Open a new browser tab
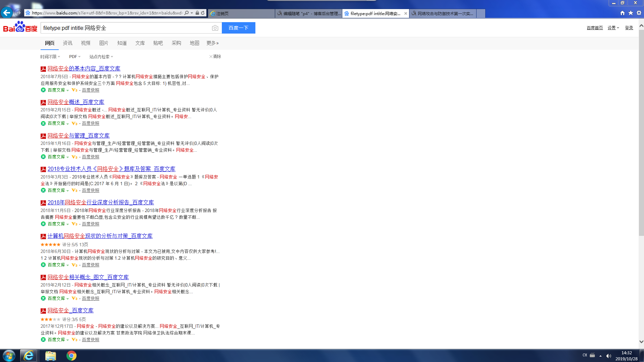Viewport: 644px width, 362px height. tap(481, 13)
